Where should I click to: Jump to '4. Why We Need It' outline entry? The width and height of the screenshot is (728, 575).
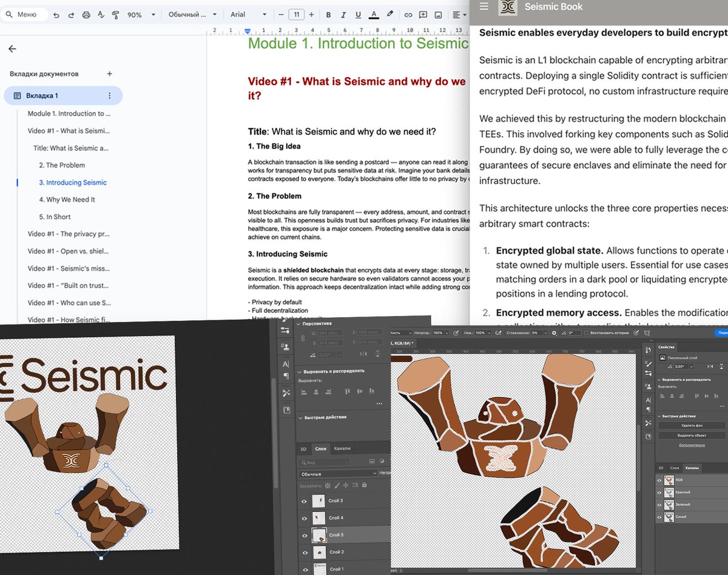67,200
